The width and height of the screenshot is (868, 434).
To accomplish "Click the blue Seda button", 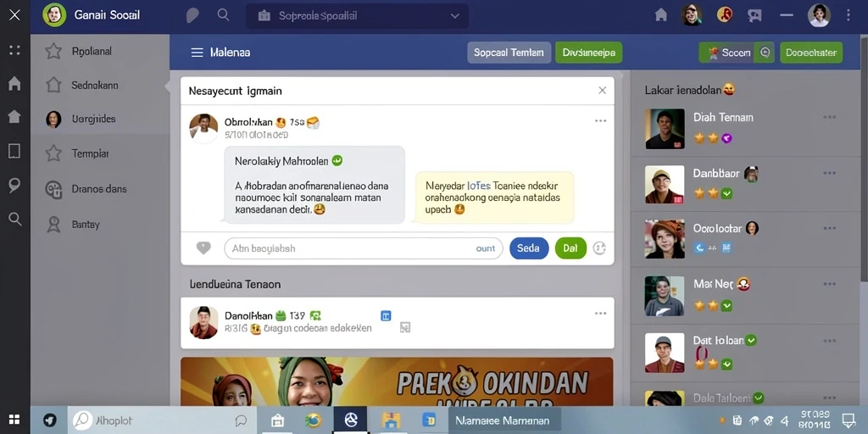I will click(x=529, y=248).
